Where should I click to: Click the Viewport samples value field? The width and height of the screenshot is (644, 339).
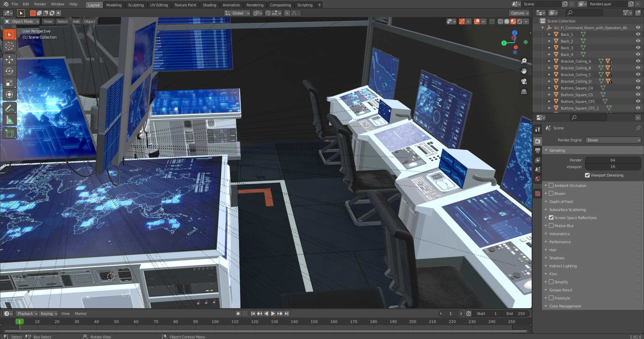click(x=613, y=166)
